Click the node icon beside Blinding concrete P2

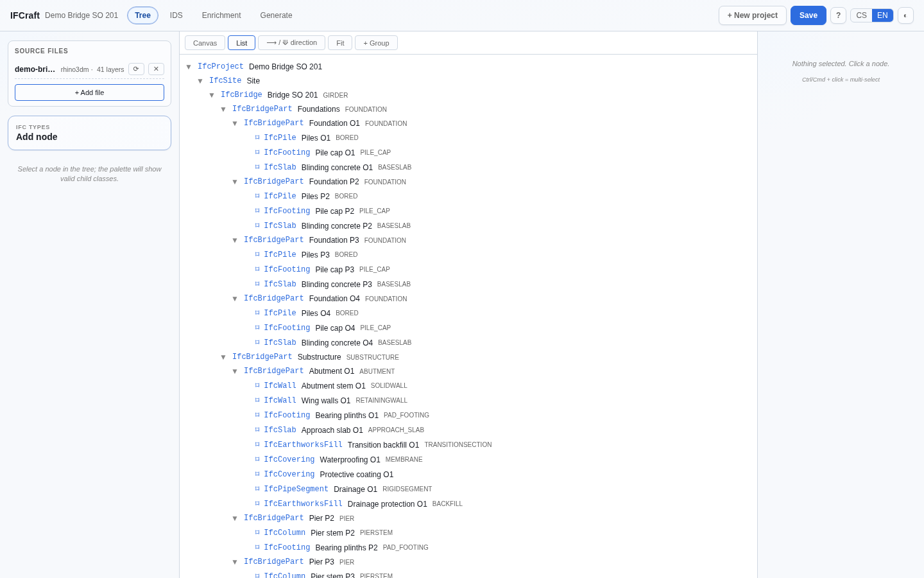tap(257, 225)
